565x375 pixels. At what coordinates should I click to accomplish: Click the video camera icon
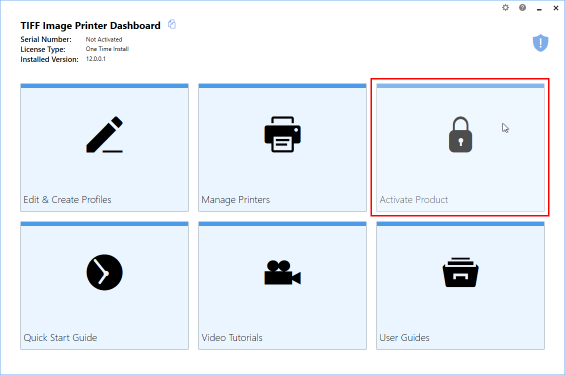(282, 273)
